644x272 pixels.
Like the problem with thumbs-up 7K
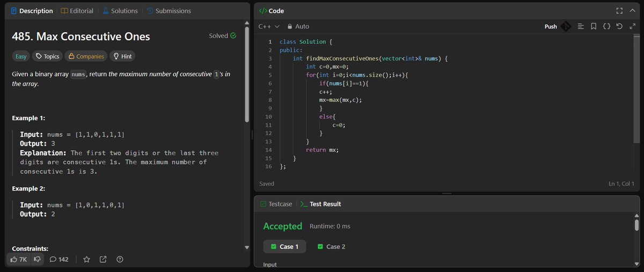coord(18,260)
